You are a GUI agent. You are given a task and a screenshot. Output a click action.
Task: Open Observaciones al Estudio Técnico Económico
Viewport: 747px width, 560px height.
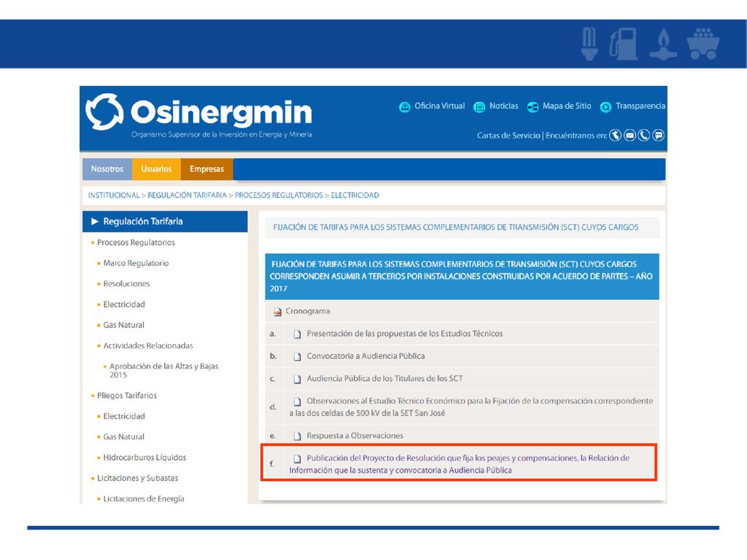pos(471,407)
